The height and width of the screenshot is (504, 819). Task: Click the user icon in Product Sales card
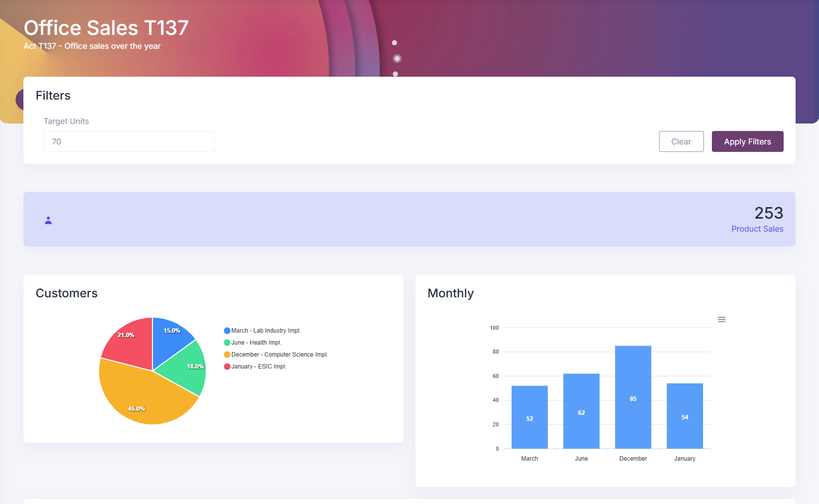pos(48,220)
